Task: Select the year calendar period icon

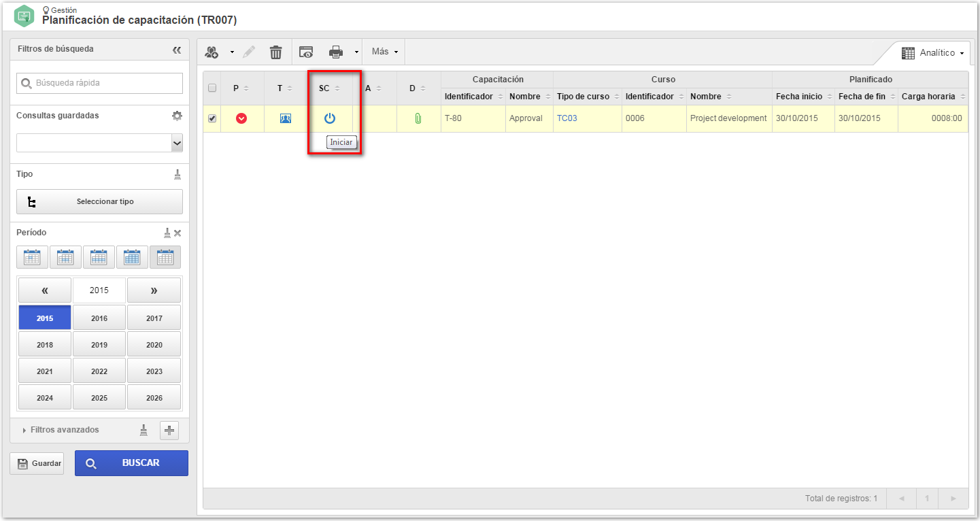Action: pyautogui.click(x=165, y=257)
